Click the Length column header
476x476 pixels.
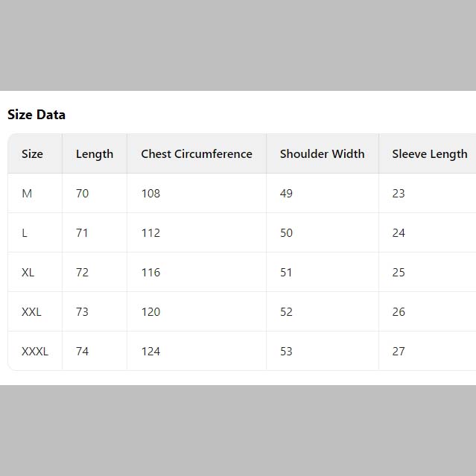click(95, 154)
